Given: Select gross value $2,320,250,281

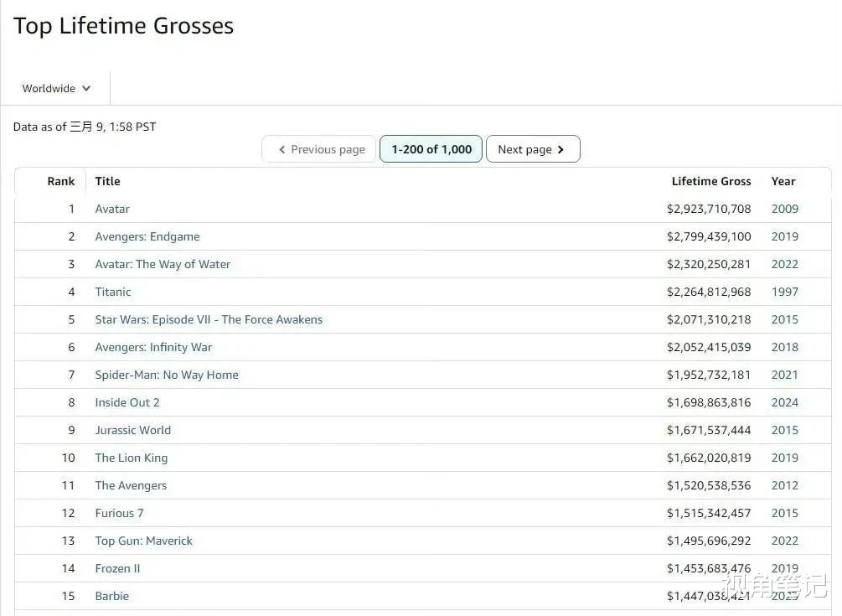Looking at the screenshot, I should point(709,264).
